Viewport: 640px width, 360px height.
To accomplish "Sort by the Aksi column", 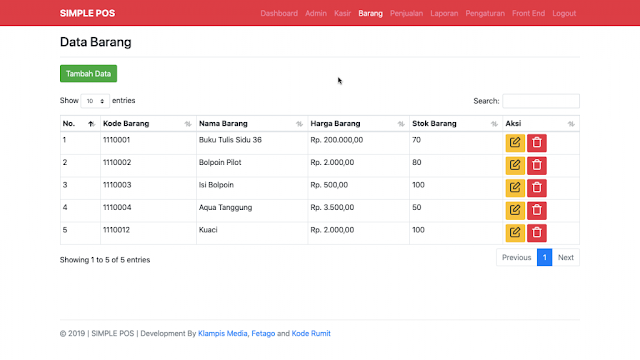I will coord(541,124).
